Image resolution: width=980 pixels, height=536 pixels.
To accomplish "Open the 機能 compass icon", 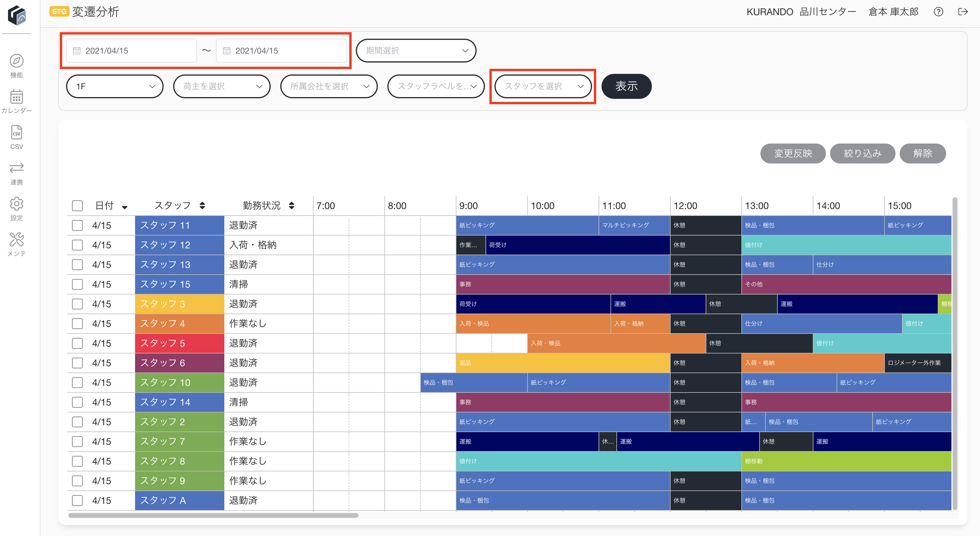I will click(16, 61).
